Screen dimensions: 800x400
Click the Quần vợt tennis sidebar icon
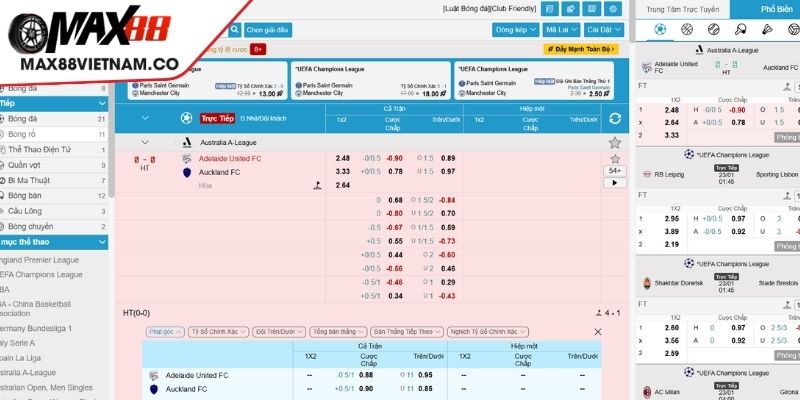point(2,165)
